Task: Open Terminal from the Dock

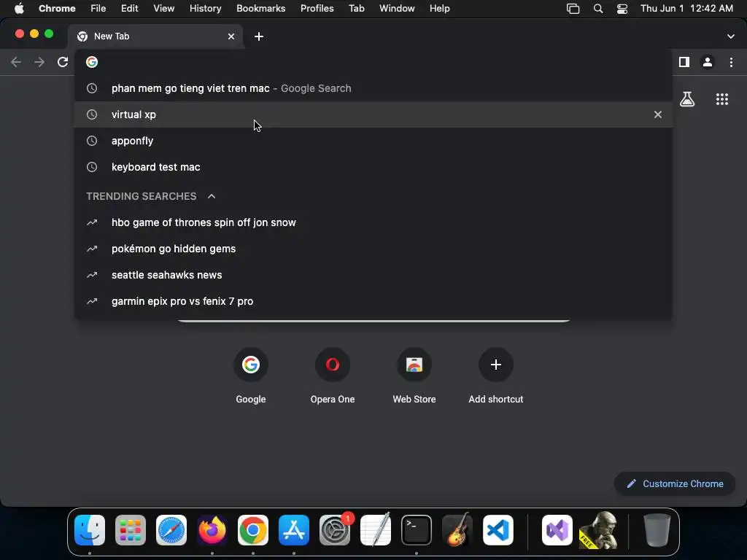Action: tap(417, 530)
